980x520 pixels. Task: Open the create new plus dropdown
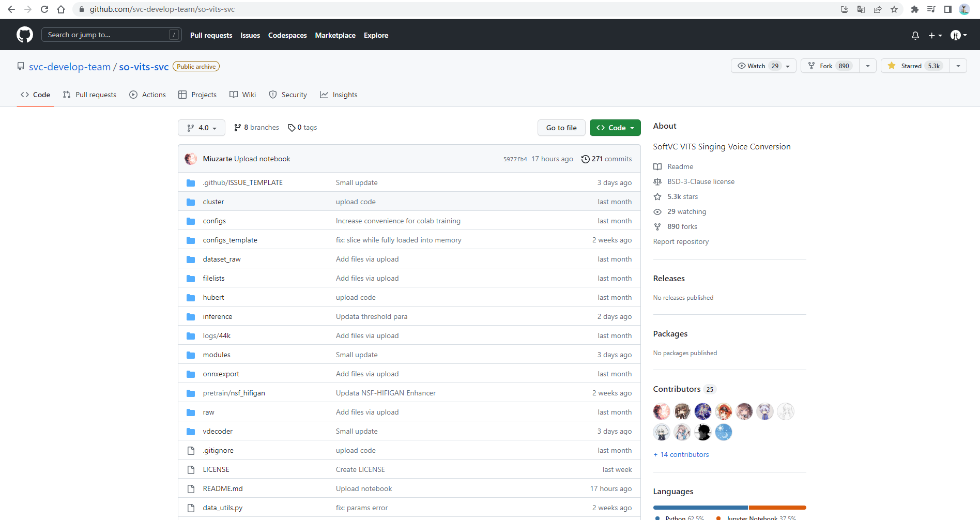click(936, 35)
